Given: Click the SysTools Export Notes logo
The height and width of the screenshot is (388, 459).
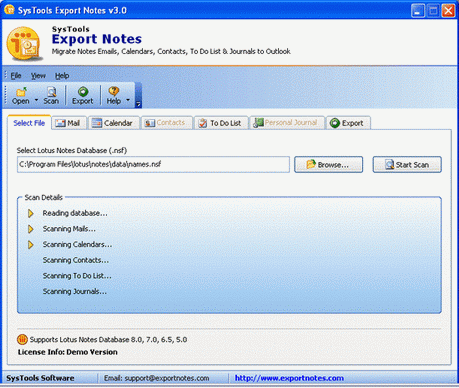Looking at the screenshot, I should (25, 44).
